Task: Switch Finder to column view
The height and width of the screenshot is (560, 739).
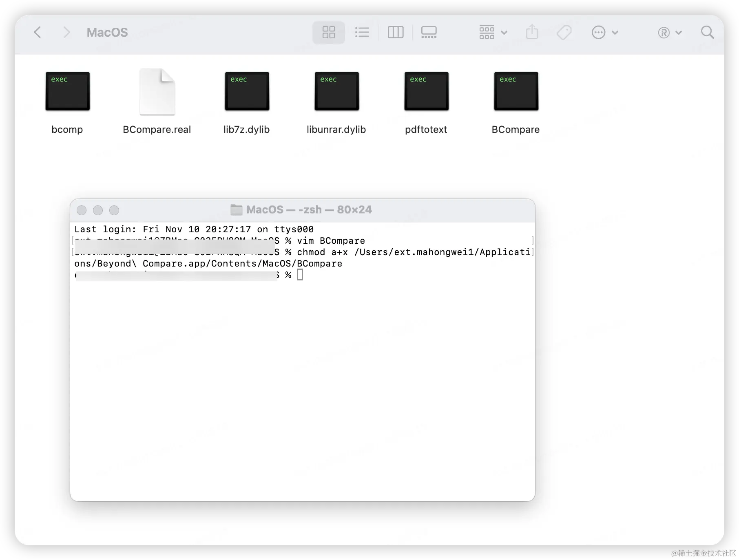Action: [396, 32]
